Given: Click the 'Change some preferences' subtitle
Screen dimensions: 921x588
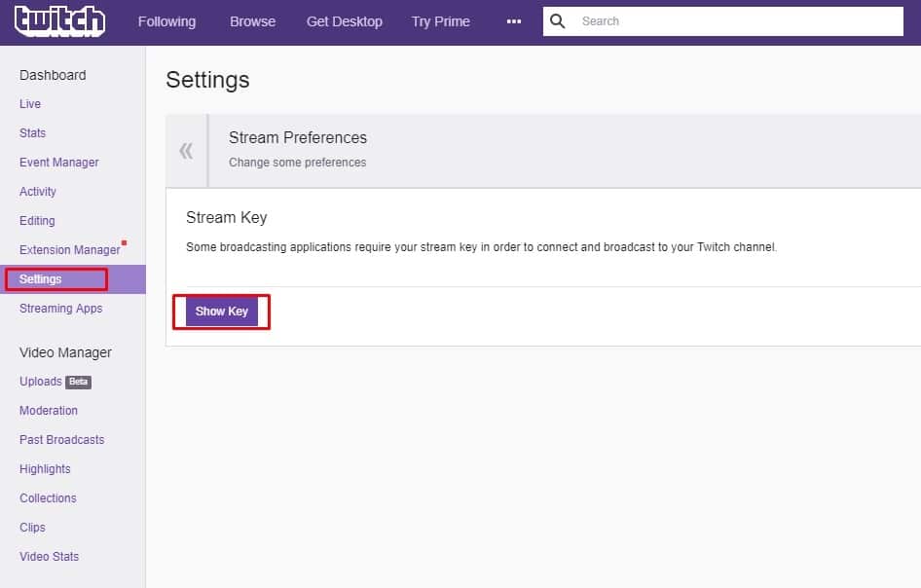Looking at the screenshot, I should click(297, 163).
